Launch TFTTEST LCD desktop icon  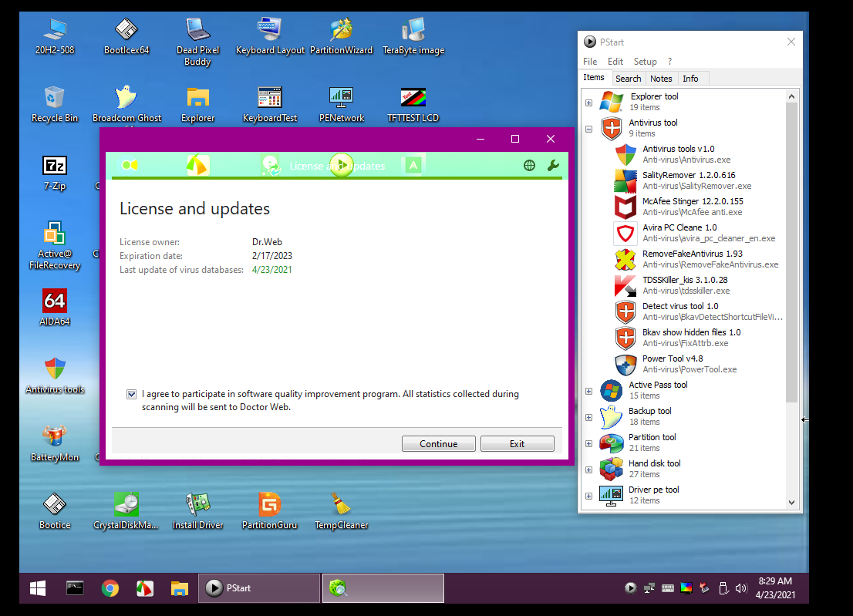pos(413,105)
